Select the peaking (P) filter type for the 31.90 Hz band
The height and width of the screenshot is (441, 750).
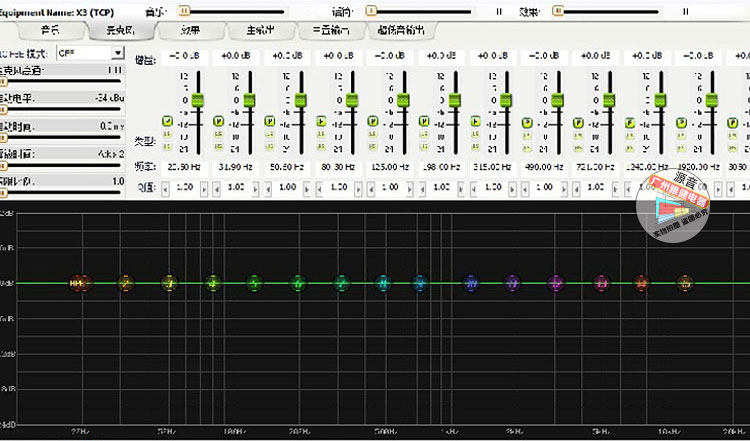coord(219,121)
